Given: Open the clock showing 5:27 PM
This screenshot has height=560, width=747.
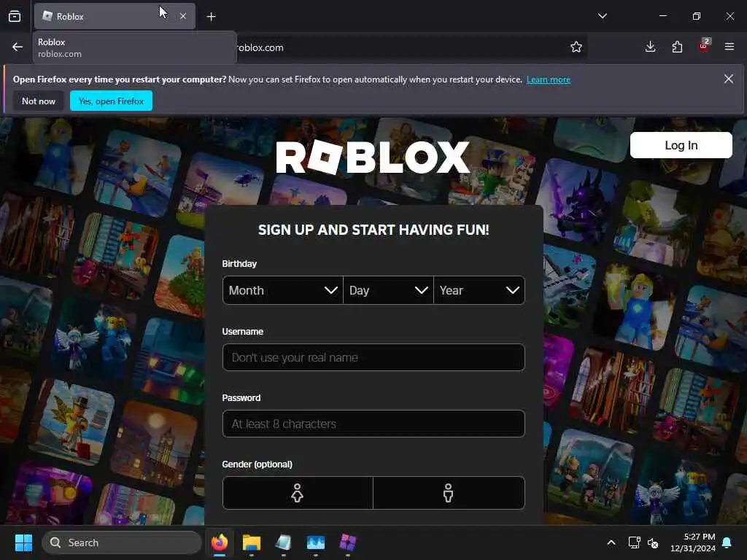Looking at the screenshot, I should [693, 542].
